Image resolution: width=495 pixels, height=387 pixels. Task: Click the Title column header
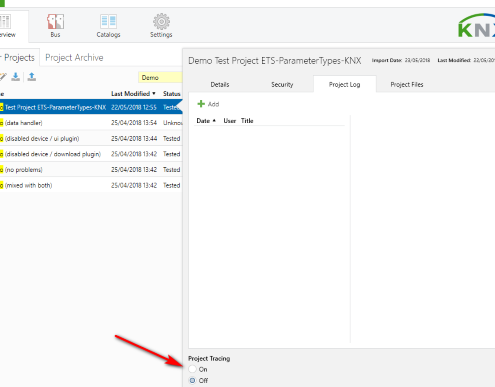[247, 121]
